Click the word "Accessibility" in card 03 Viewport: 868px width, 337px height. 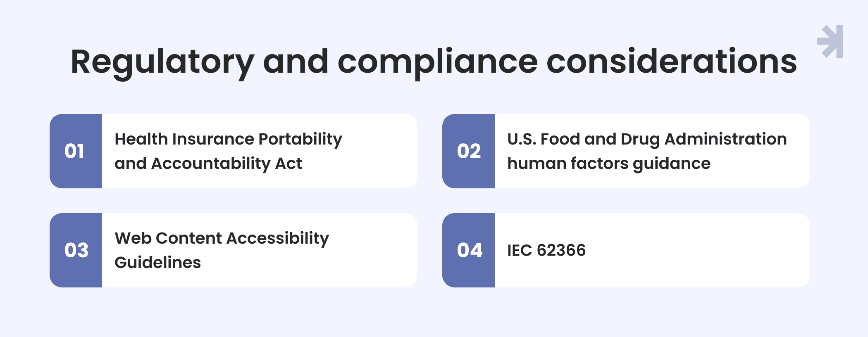(277, 238)
